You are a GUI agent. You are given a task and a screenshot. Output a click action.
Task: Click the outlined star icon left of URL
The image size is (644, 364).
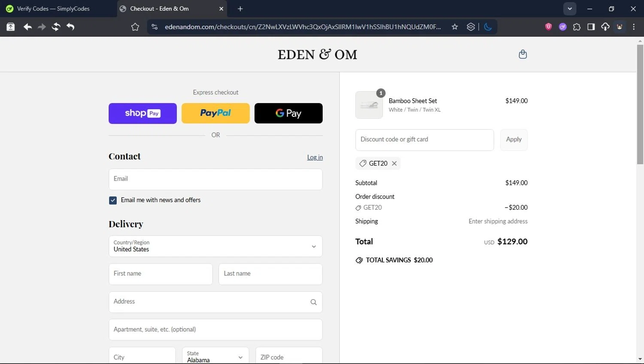click(x=135, y=27)
